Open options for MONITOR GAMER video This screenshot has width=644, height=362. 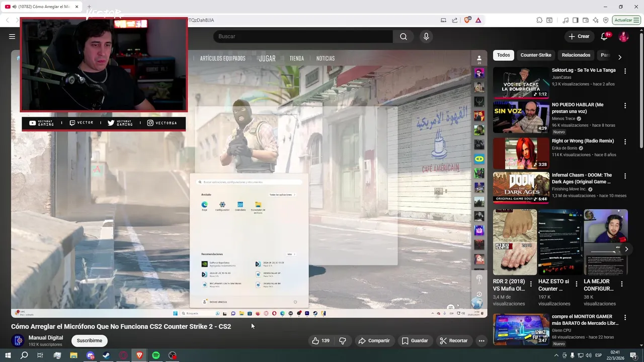[x=625, y=318]
